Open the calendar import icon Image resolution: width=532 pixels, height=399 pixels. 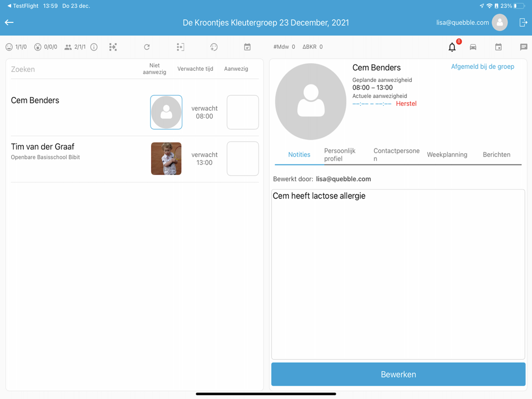[247, 47]
